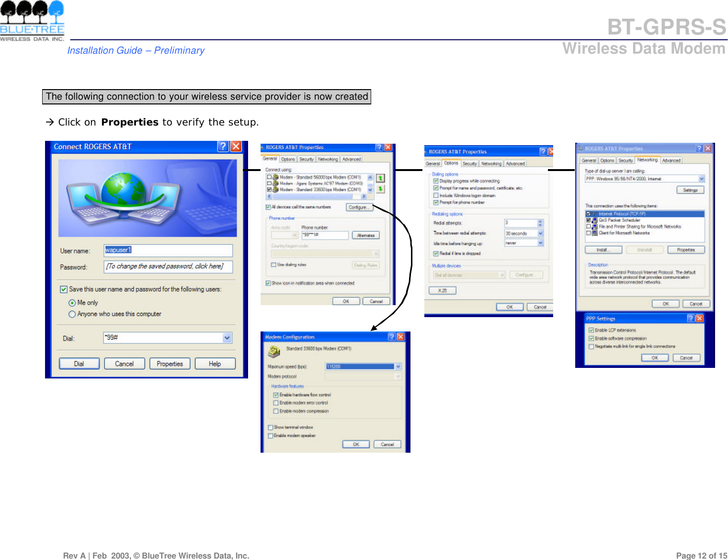Select the Anyone who uses this computer option

72,314
